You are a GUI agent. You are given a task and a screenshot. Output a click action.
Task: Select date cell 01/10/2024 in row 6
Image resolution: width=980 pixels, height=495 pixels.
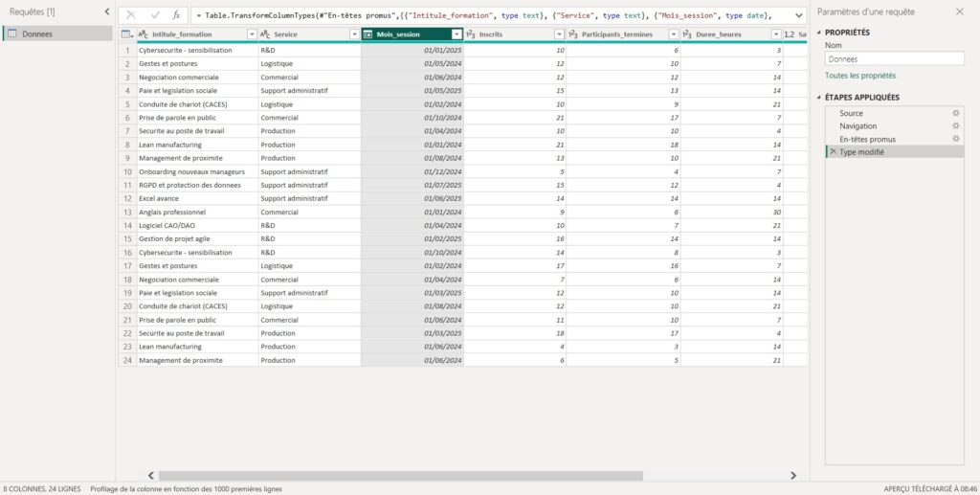(412, 118)
